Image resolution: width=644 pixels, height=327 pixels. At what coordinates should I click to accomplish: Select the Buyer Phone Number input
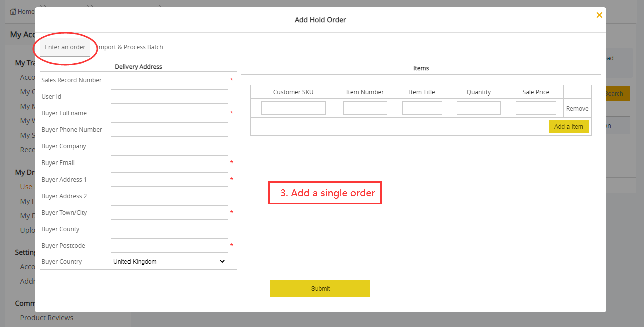(x=169, y=130)
